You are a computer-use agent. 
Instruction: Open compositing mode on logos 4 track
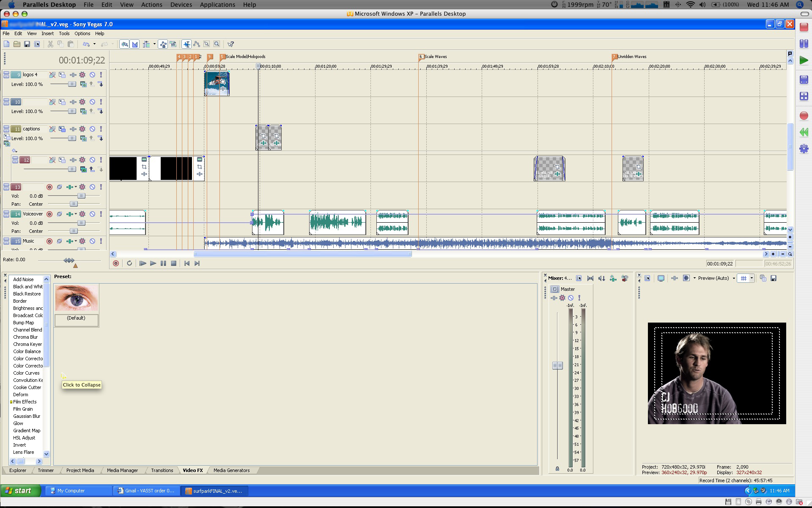(83, 84)
